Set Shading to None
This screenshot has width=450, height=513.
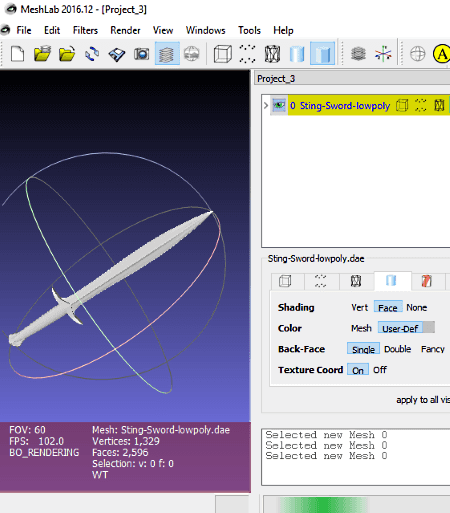coord(417,307)
